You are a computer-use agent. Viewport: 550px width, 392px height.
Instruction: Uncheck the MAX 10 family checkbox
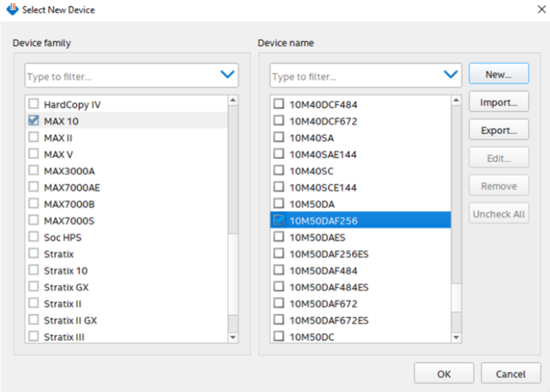[x=34, y=121]
